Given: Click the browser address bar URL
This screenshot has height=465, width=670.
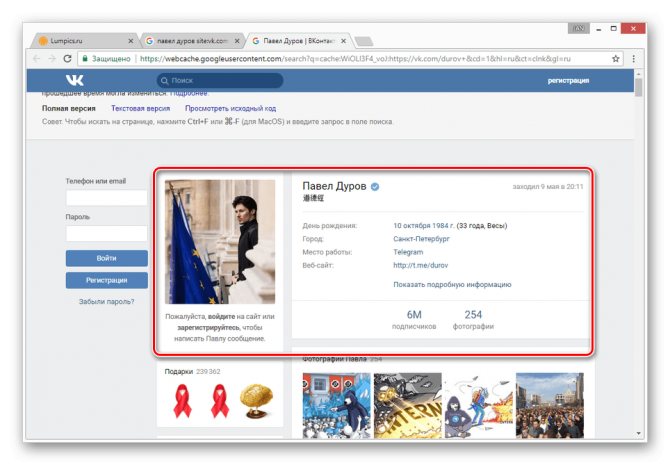Looking at the screenshot, I should [x=355, y=59].
